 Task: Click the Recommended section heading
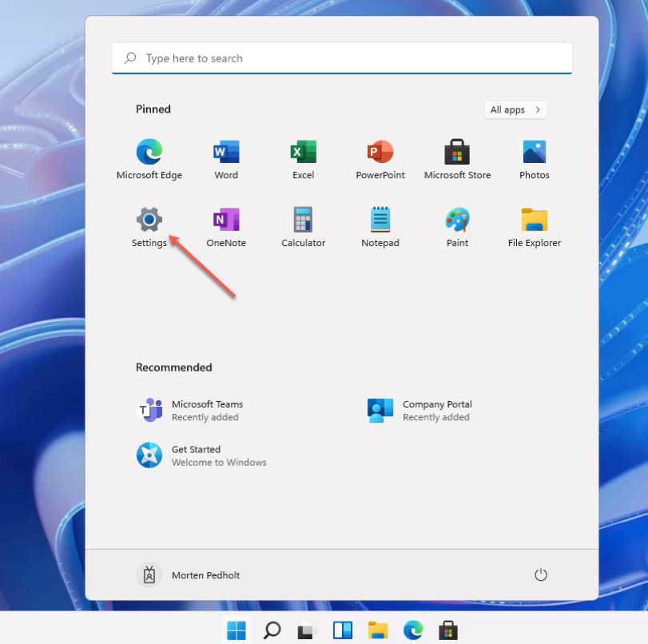[174, 368]
